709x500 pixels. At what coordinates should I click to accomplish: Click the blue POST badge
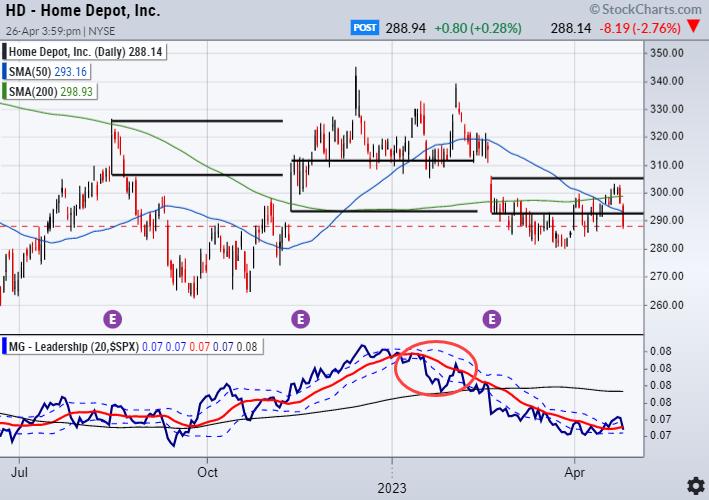366,30
